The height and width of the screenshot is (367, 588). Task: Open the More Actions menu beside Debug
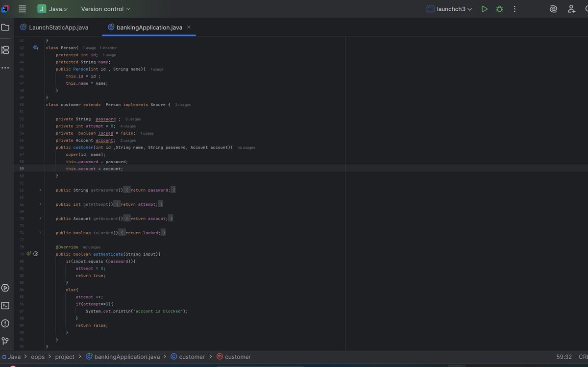(514, 9)
